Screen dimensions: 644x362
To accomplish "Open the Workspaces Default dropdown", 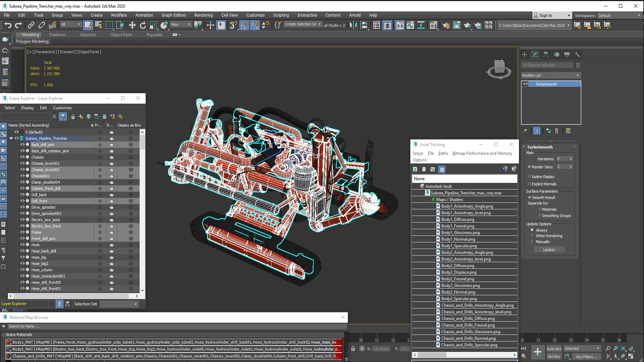I will (x=619, y=15).
